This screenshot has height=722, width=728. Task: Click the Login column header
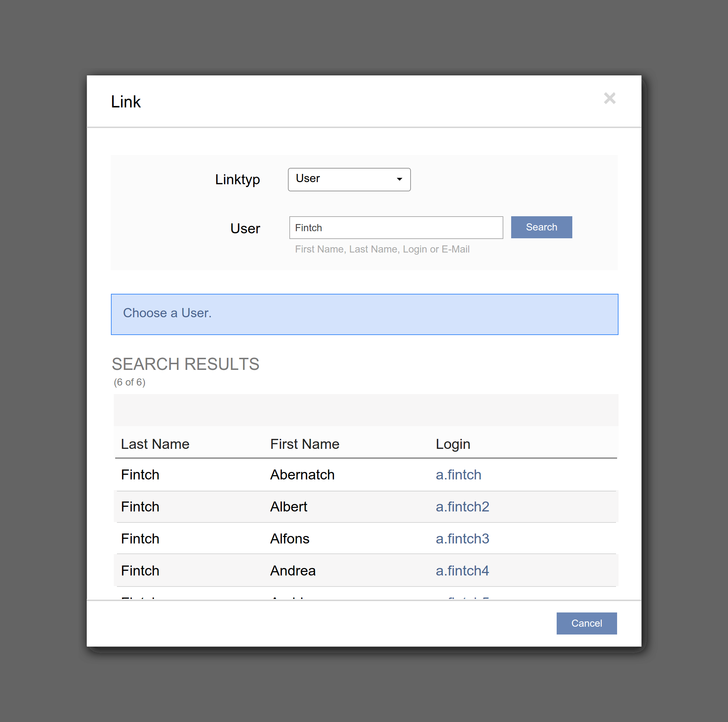tap(453, 444)
